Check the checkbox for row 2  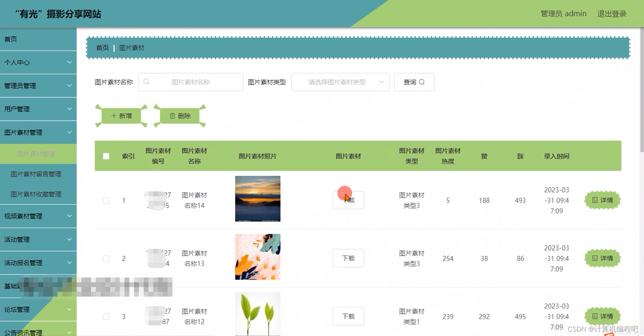(x=106, y=258)
